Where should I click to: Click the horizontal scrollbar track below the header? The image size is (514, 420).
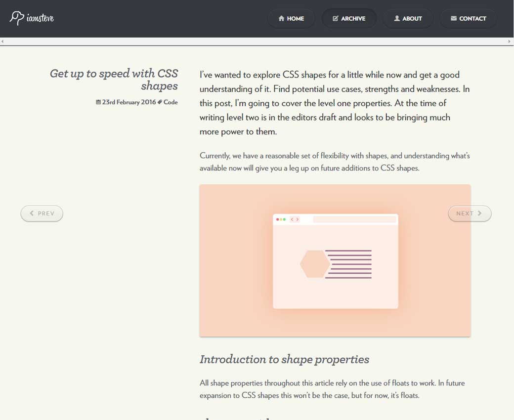point(257,42)
